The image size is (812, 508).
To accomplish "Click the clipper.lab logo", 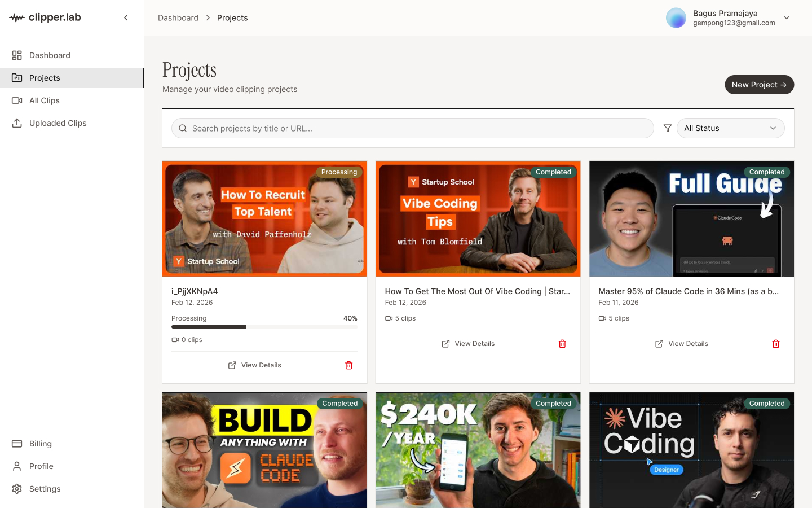I will (46, 17).
